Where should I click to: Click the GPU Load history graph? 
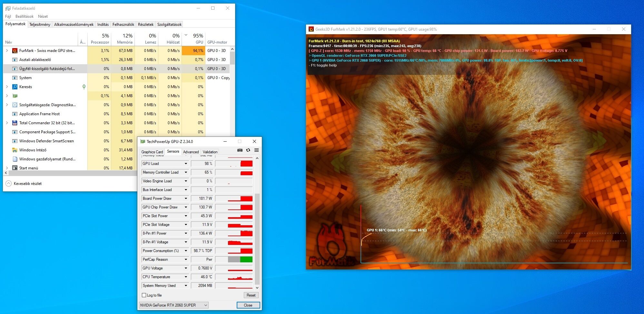click(234, 164)
